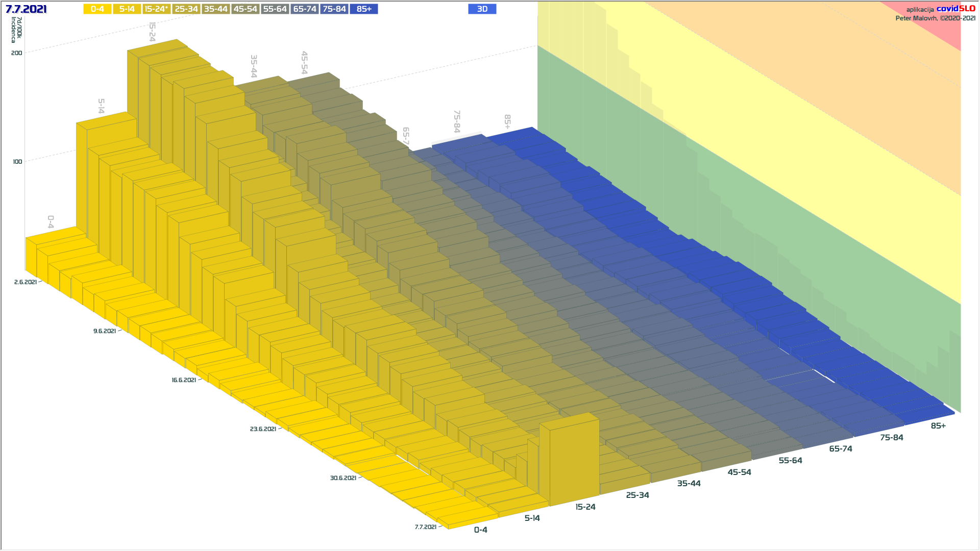Click the bottom 55-64 axis label
The image size is (980, 551).
pyautogui.click(x=790, y=461)
